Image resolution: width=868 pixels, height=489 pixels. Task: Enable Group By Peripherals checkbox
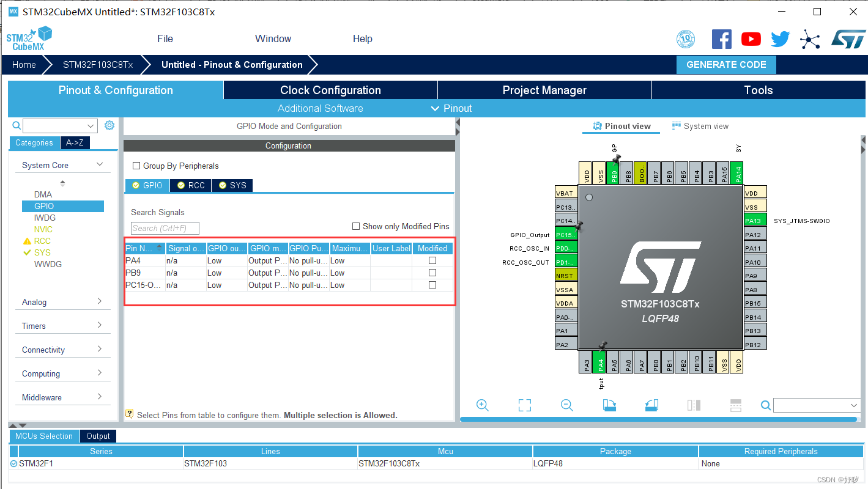(136, 166)
